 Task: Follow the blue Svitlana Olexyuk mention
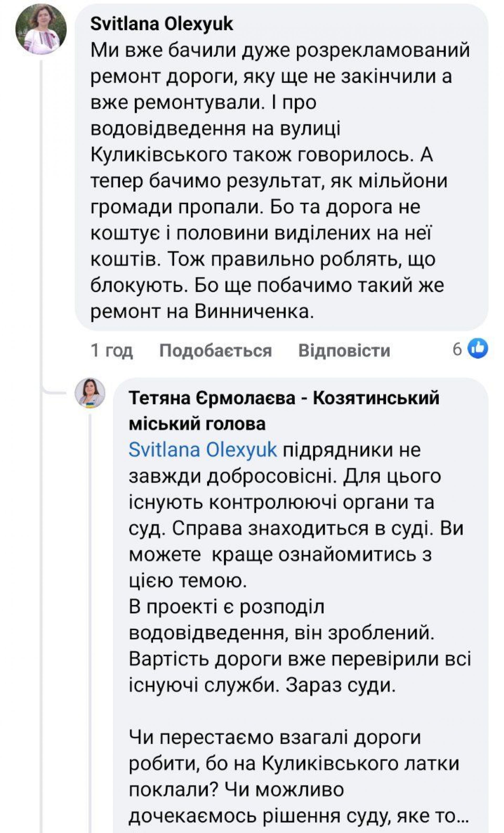(203, 450)
